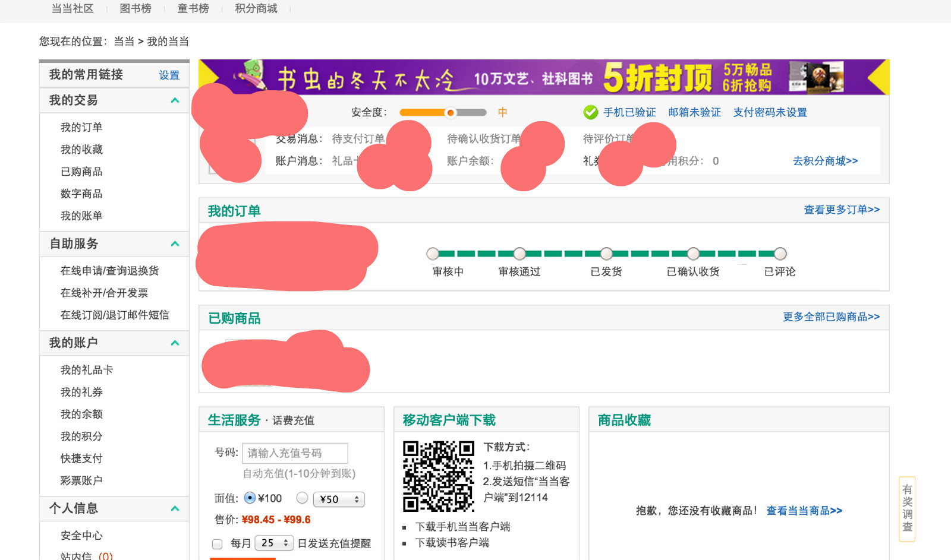Screen dimensions: 951x560
Task: Click 更多全部已购商品>> link
Action: 831,317
